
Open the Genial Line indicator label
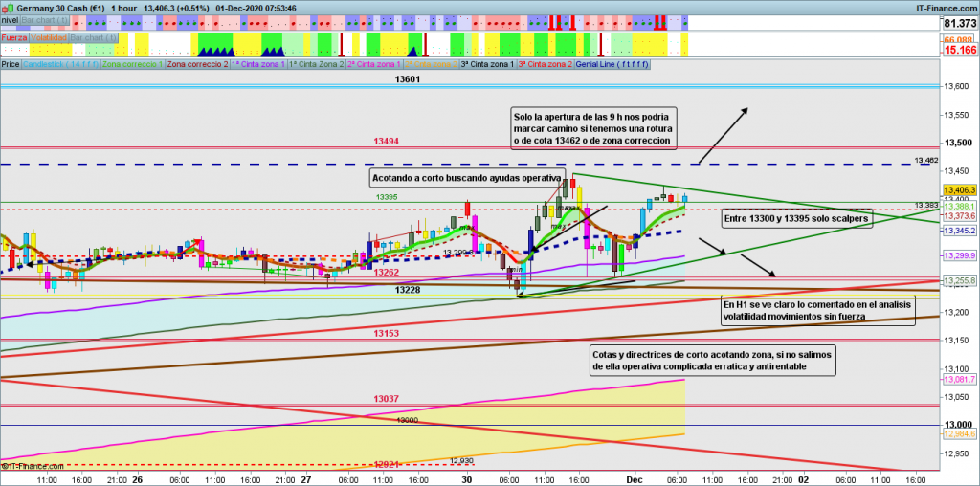click(x=612, y=64)
